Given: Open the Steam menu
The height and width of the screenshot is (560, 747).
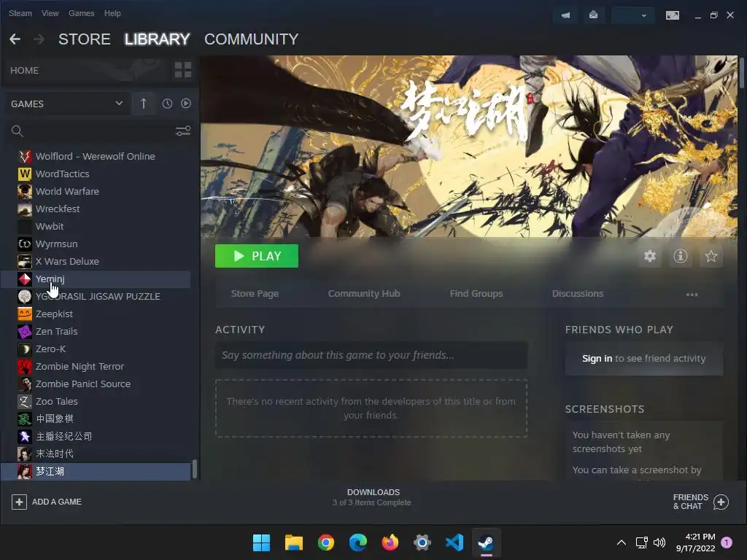Looking at the screenshot, I should 20,13.
